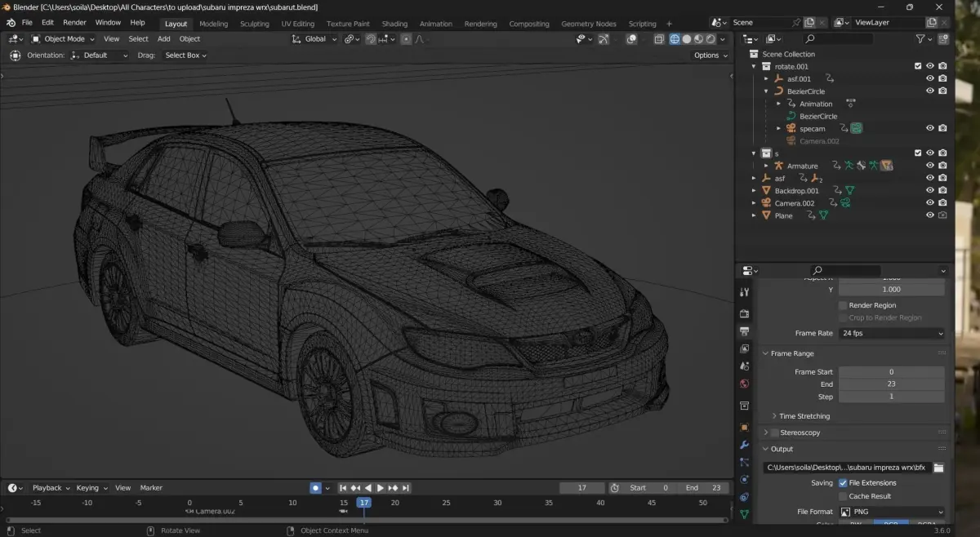980x537 pixels.
Task: Hide the Backdrop.001 object with eye icon
Action: (x=929, y=190)
